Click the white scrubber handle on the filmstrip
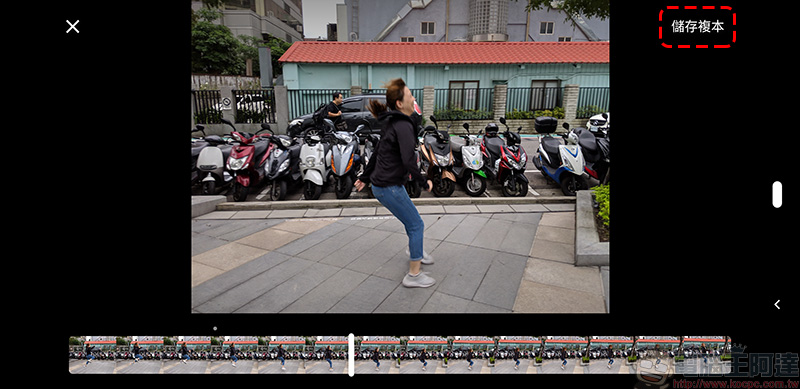Screen dimensions: 800x389 (351, 355)
